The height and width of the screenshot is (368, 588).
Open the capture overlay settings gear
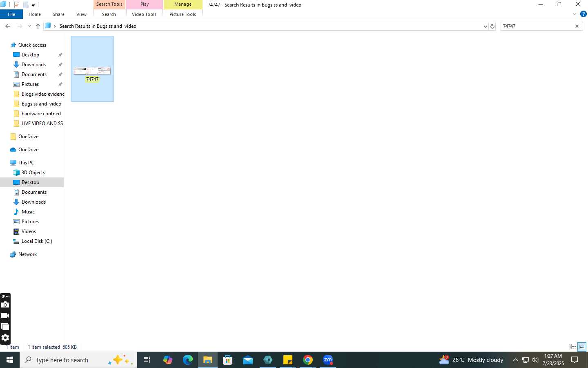(x=5, y=338)
